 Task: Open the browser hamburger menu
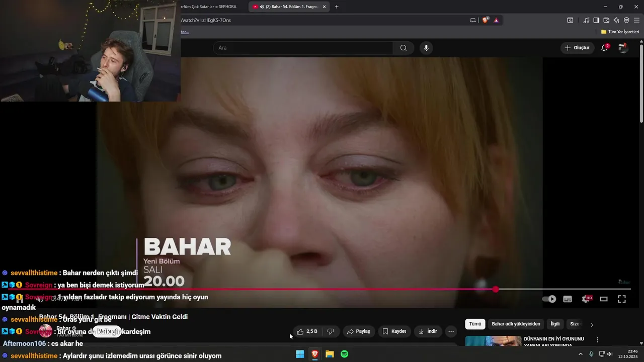click(636, 20)
